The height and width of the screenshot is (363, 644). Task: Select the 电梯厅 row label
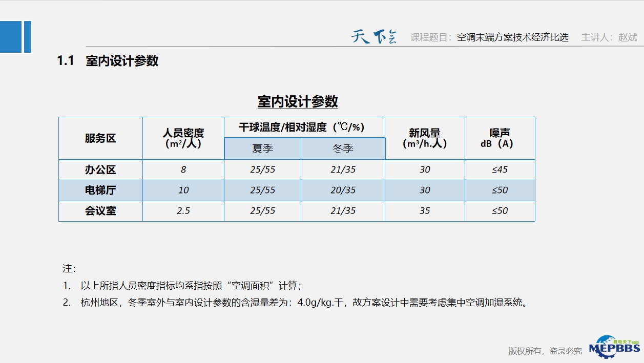pyautogui.click(x=100, y=190)
